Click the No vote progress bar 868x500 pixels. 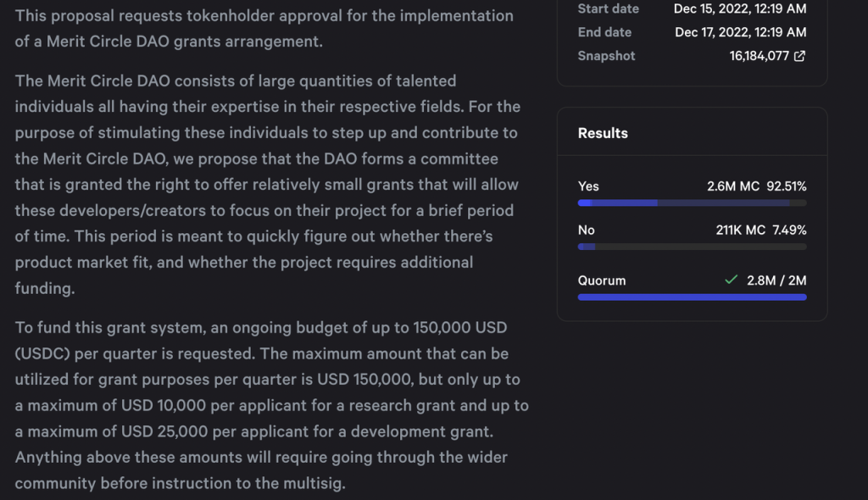click(x=692, y=247)
